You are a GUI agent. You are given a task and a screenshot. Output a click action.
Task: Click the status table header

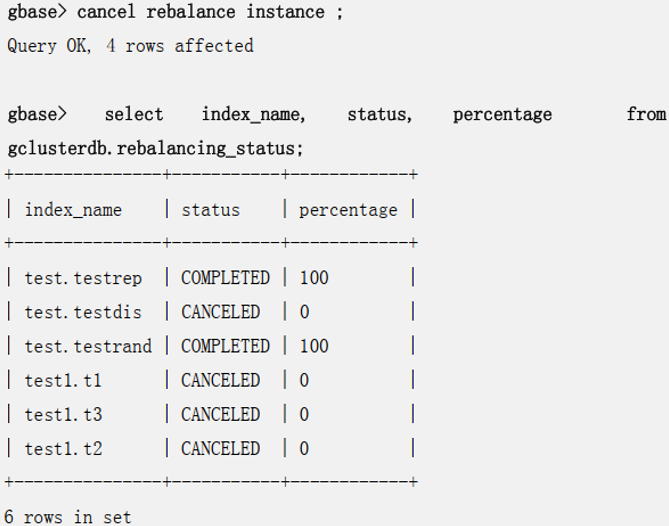tap(210, 210)
